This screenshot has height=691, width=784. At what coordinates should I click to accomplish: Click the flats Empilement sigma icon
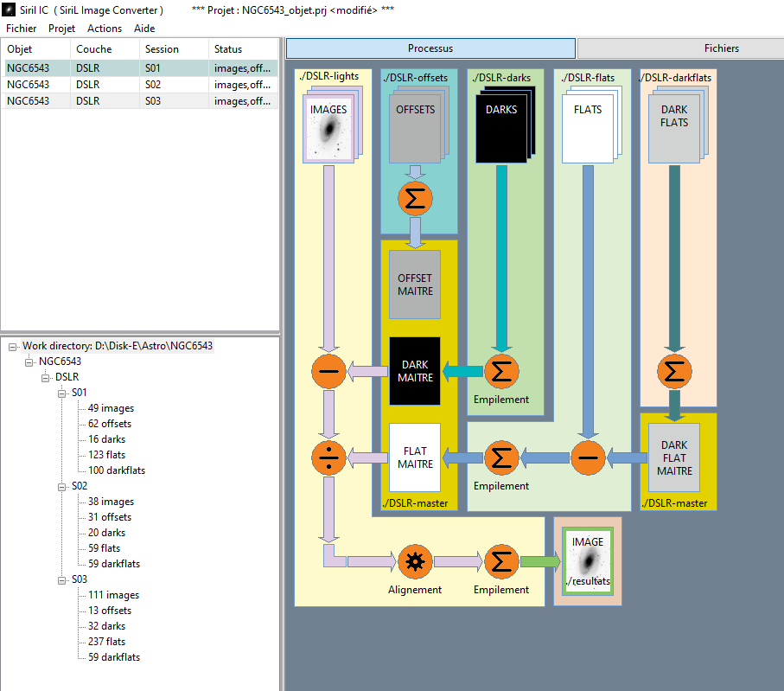pos(501,457)
